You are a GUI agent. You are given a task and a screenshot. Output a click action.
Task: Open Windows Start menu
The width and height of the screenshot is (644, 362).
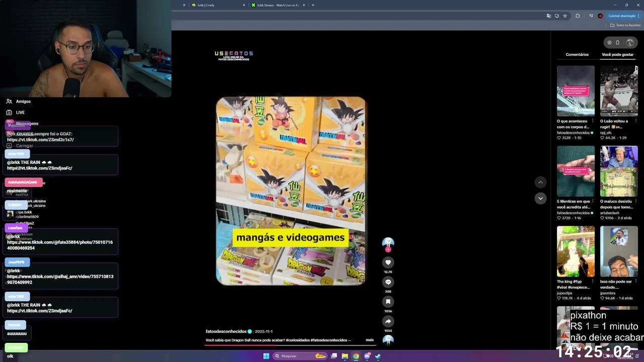pyautogui.click(x=266, y=356)
